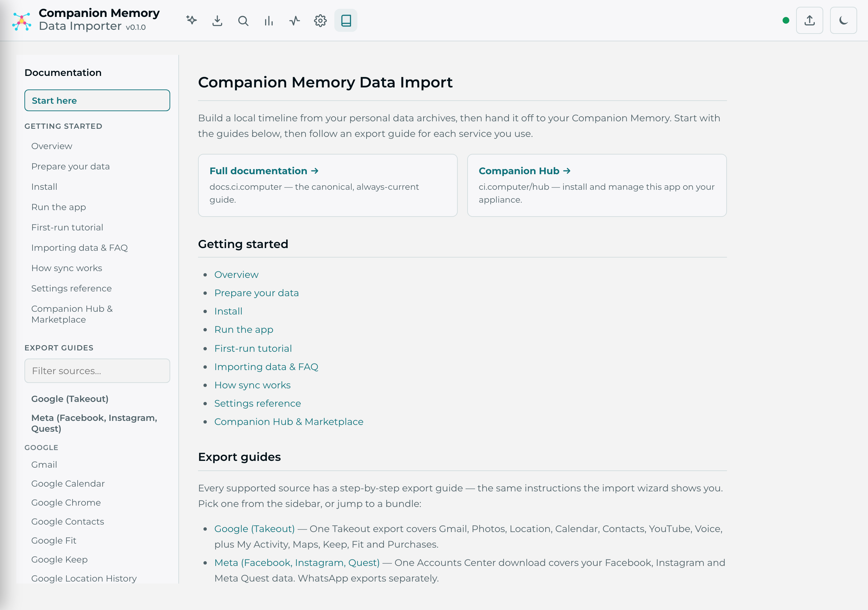Open the settings gear icon
Viewport: 868px width, 610px height.
pyautogui.click(x=320, y=20)
